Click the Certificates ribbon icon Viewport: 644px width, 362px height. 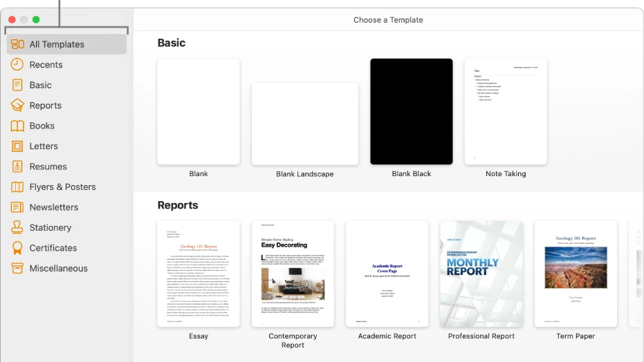(x=17, y=248)
